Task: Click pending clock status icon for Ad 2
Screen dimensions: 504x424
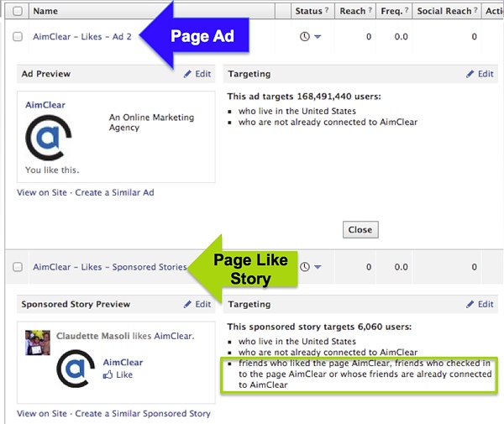Action: (305, 37)
